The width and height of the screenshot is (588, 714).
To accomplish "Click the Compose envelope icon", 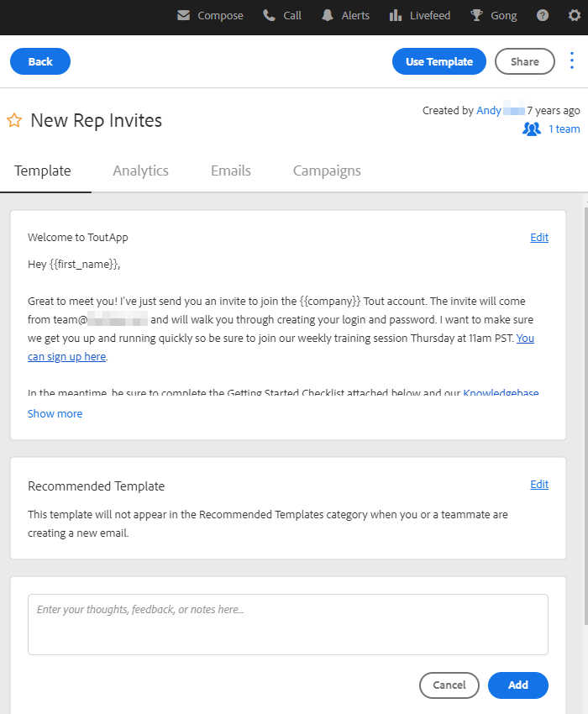I will pyautogui.click(x=184, y=15).
